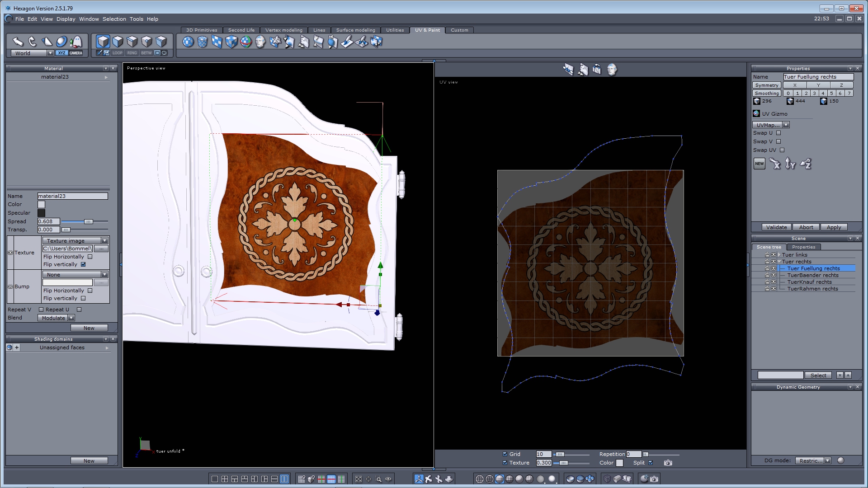Click the rotate manipulator tool icon
Screen dimensions: 868x488
tap(32, 42)
